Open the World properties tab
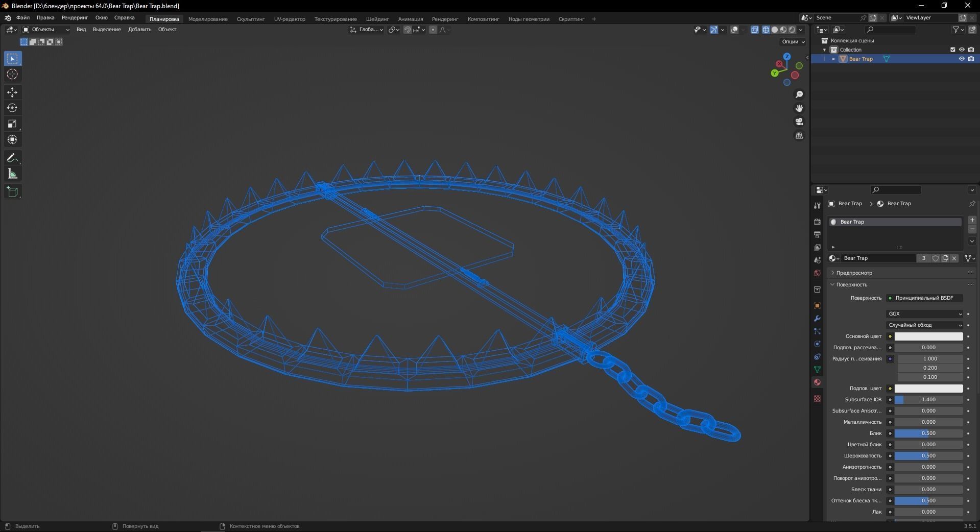Screen dimensions: 980x532 pos(817,273)
